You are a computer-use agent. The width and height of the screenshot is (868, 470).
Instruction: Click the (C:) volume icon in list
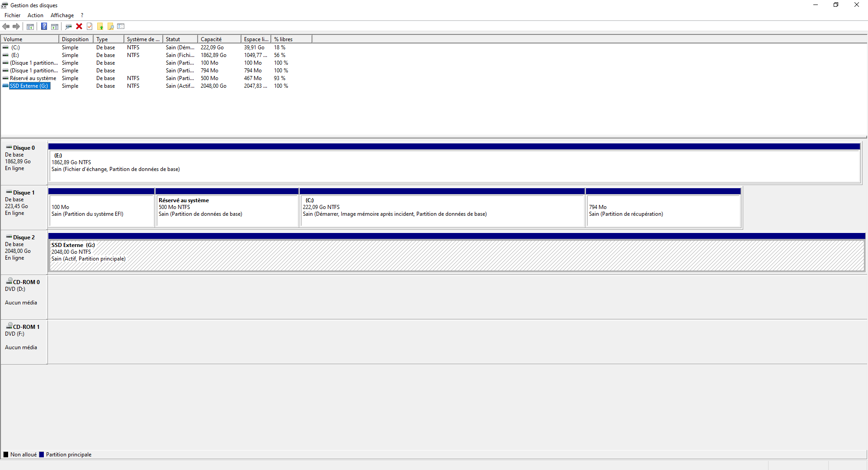coord(5,47)
